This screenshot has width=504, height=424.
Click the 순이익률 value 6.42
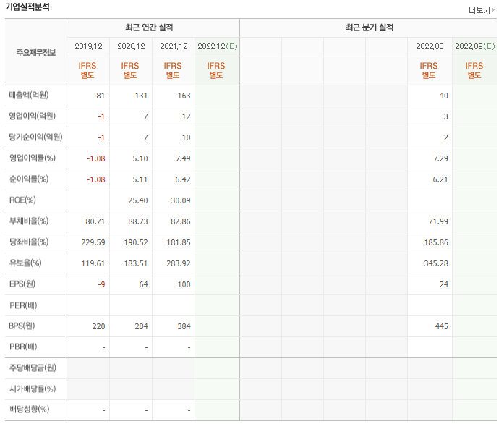[x=183, y=179]
